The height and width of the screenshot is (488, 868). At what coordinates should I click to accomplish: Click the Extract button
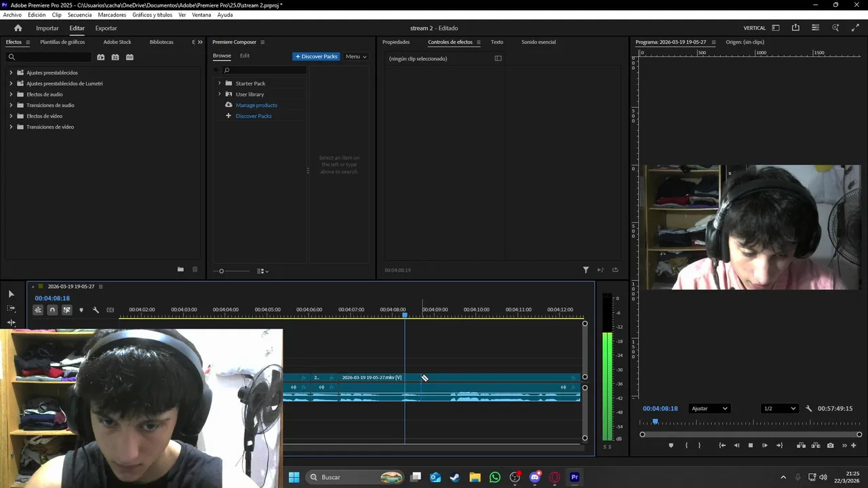[816, 445]
